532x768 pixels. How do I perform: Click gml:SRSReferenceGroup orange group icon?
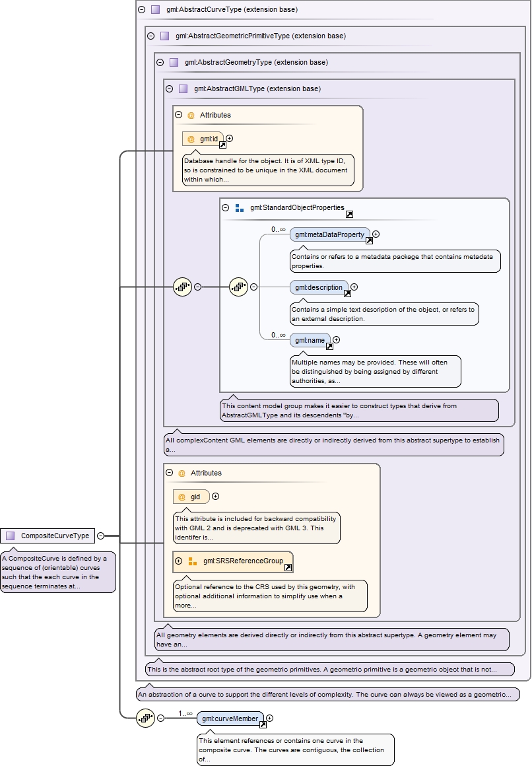pos(192,561)
